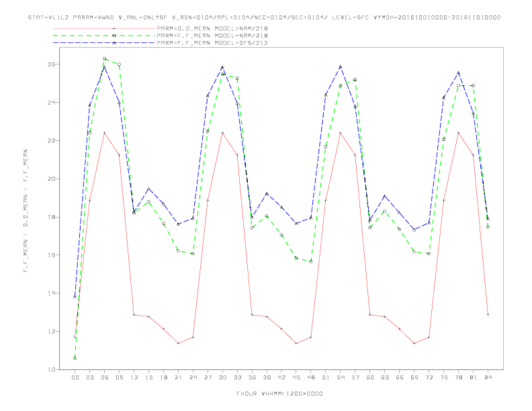Click x-axis forecast hour label 06

tap(105, 377)
